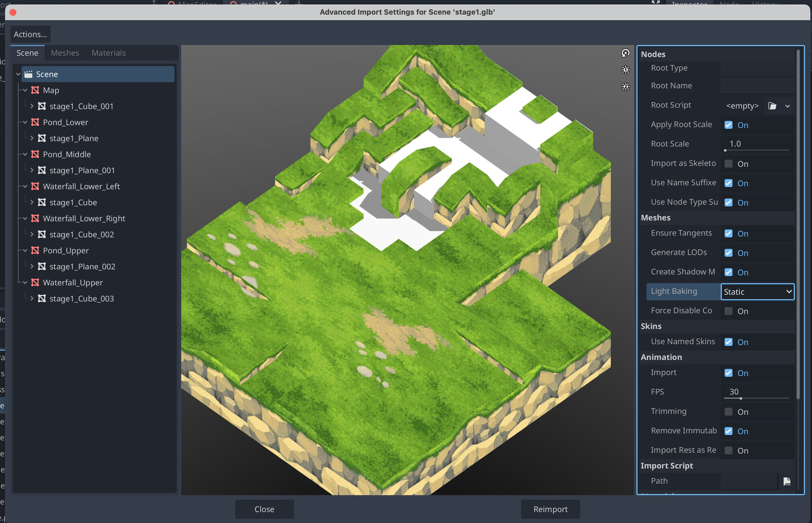The image size is (812, 523).
Task: Collapse the Waterfall_Upper tree node
Action: pos(25,283)
